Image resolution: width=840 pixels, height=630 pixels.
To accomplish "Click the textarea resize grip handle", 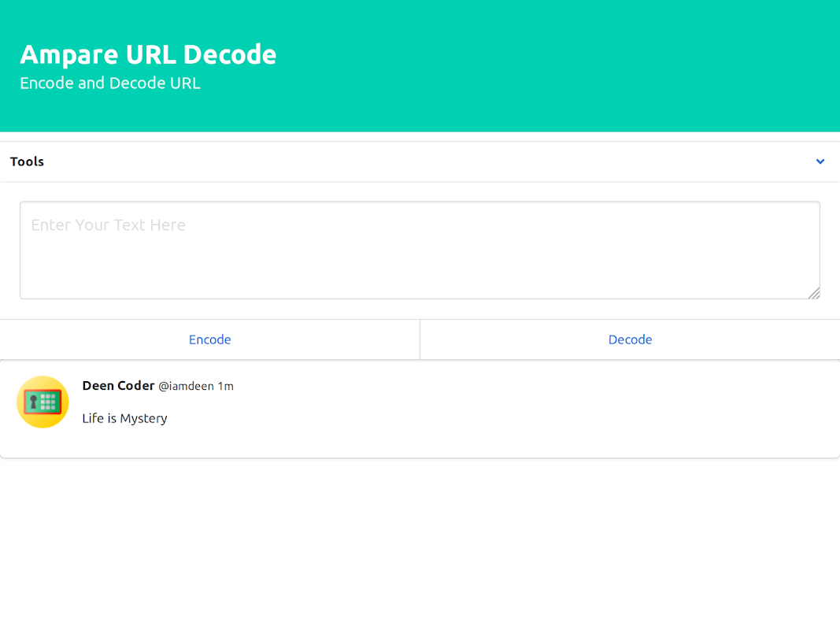I will tap(814, 293).
